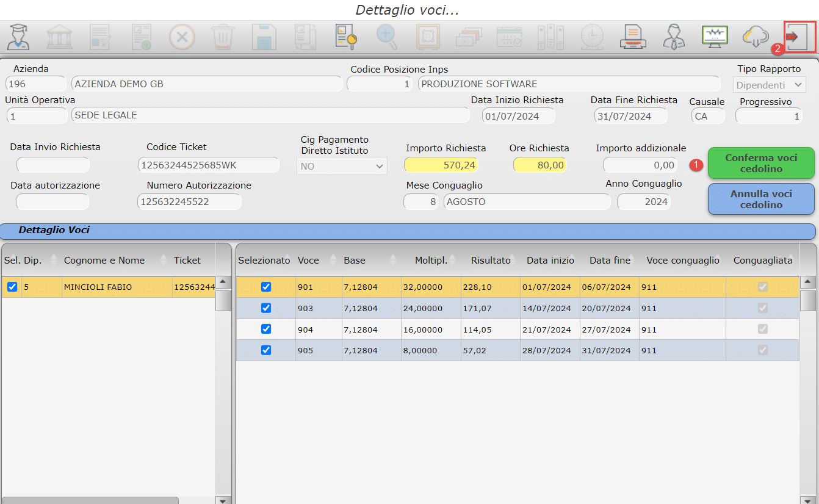Click the Voce conguaglio column header
The image size is (819, 504).
point(683,260)
